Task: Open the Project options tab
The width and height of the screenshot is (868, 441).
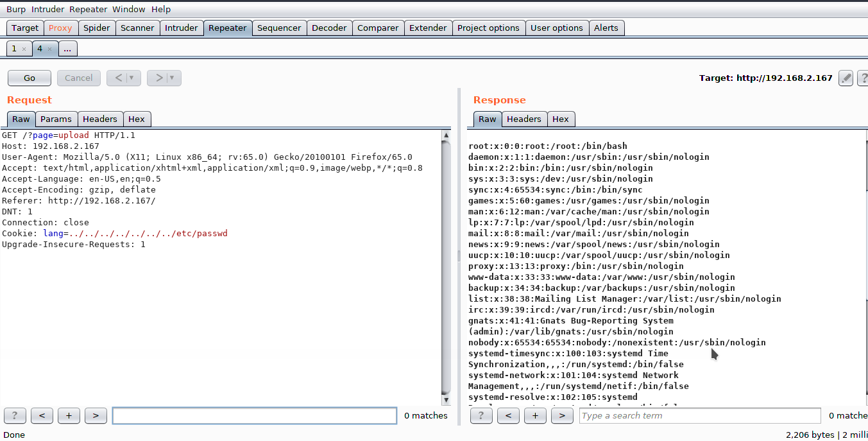Action: tap(488, 28)
